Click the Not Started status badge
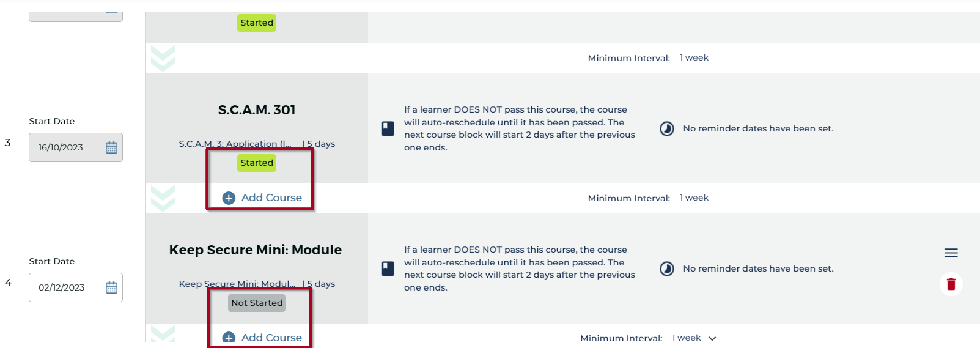Viewport: 980px width, 348px height. (x=257, y=303)
